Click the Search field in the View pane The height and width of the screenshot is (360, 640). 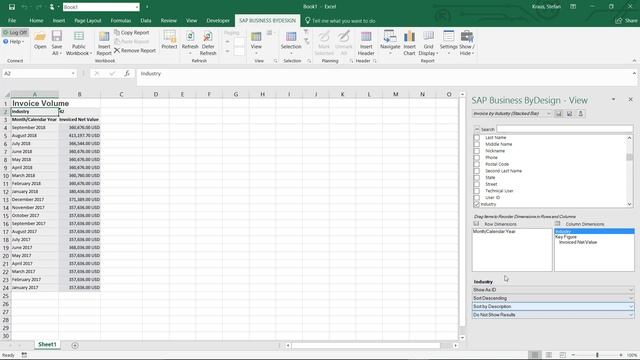(565, 129)
